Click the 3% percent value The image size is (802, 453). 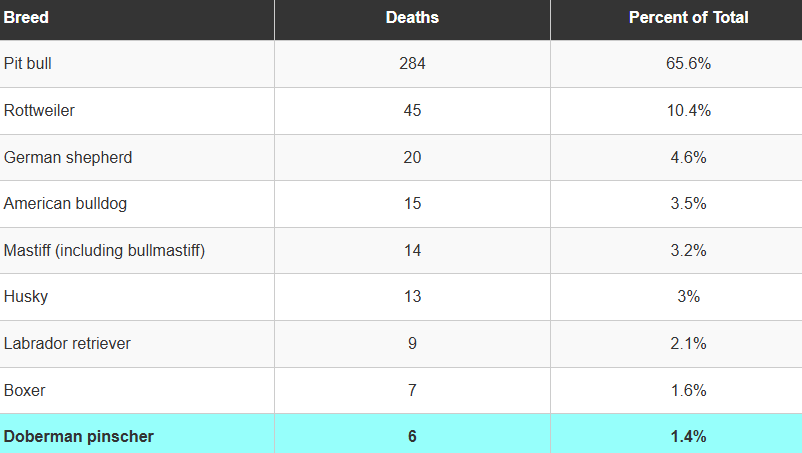(x=688, y=297)
